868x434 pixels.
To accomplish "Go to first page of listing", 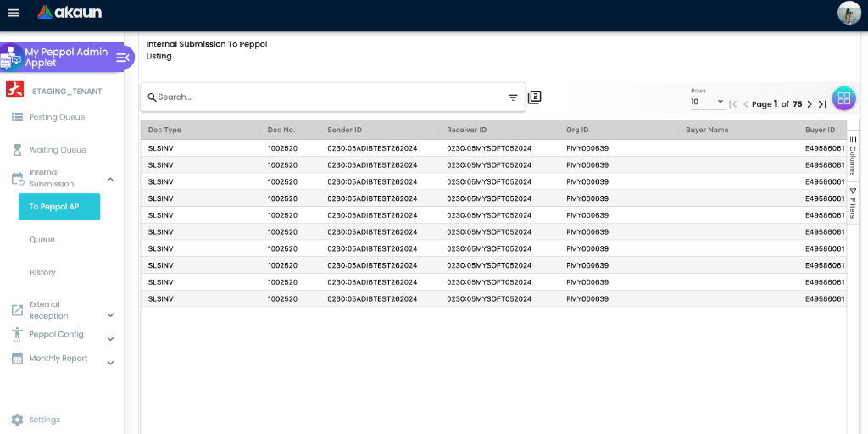I will pos(733,104).
